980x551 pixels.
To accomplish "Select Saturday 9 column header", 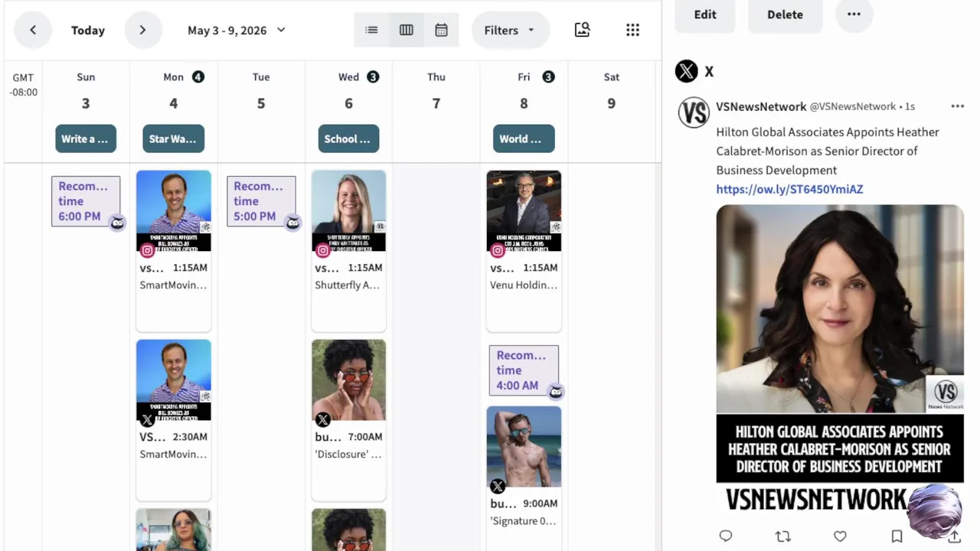I will point(611,91).
